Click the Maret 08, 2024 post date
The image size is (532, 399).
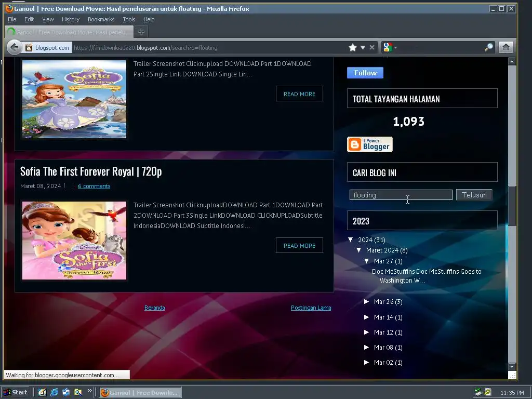(41, 186)
